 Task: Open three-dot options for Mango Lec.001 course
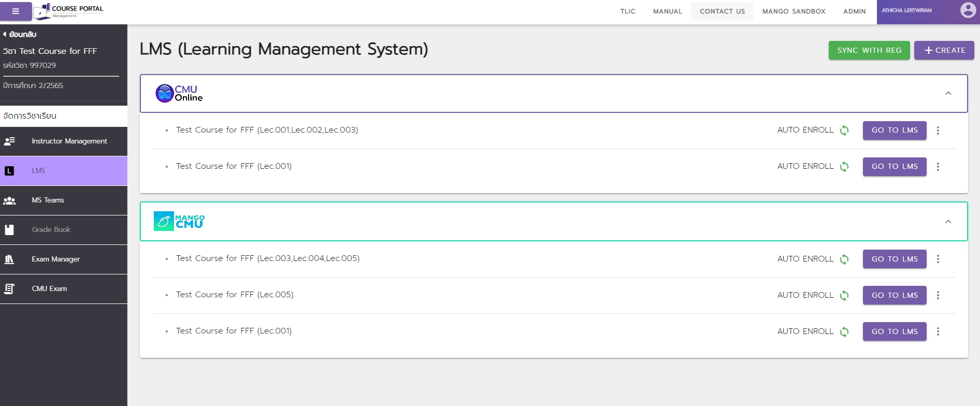tap(938, 331)
